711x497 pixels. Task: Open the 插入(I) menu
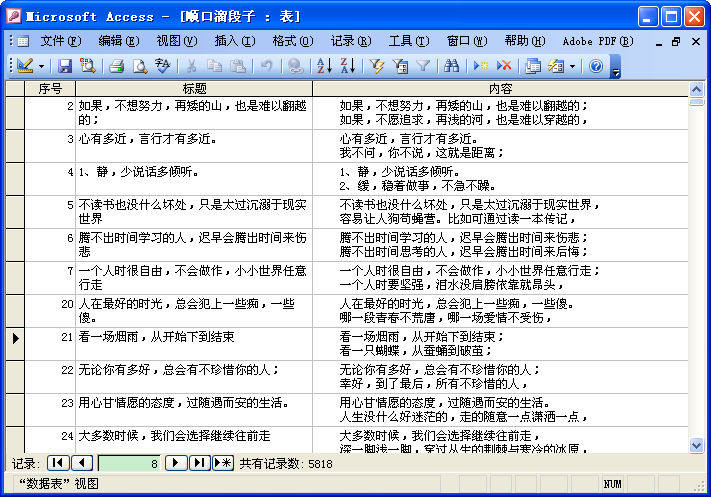coord(235,41)
